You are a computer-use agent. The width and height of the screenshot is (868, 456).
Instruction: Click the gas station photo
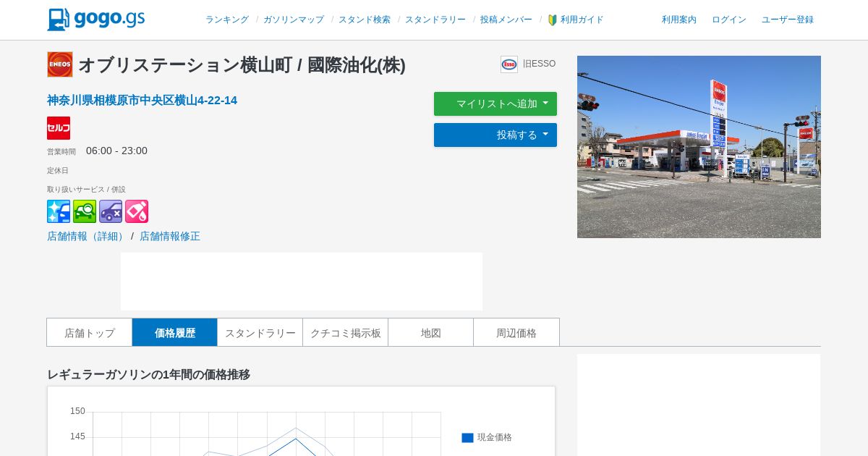(x=699, y=147)
